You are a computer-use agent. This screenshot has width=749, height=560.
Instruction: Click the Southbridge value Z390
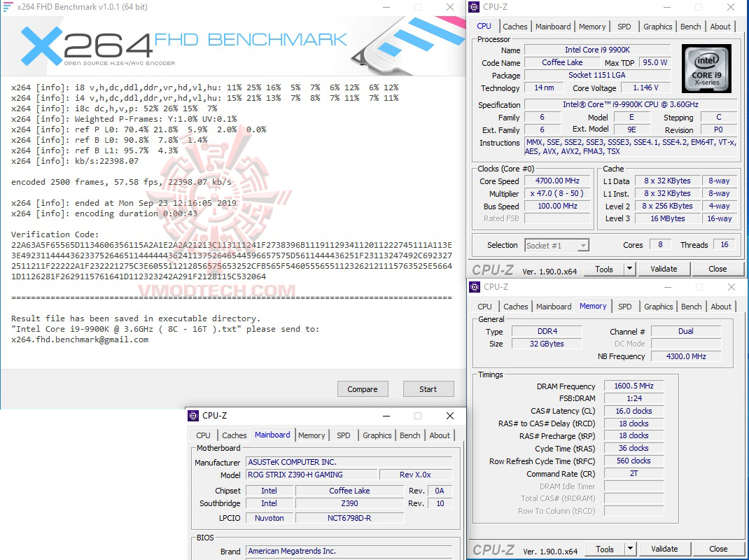point(350,503)
